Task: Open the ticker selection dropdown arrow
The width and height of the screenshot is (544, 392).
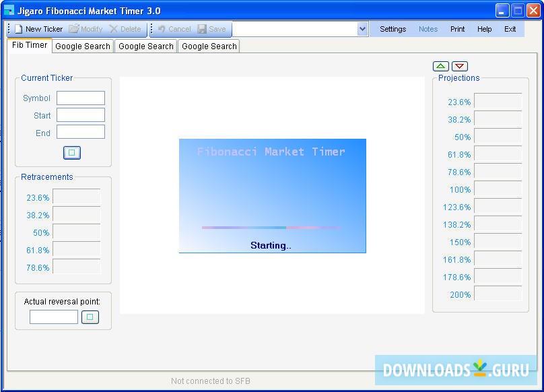Action: (362, 29)
